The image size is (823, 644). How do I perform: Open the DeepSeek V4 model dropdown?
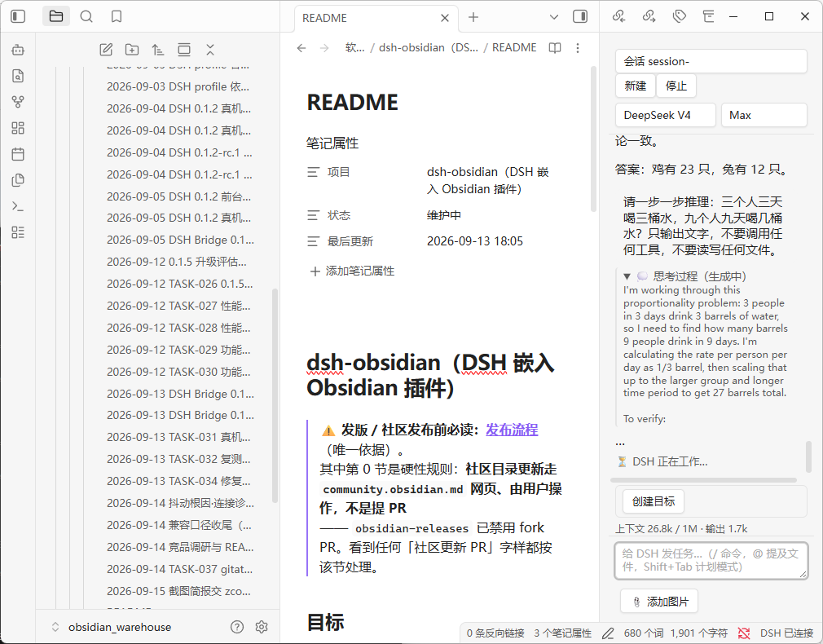tap(666, 115)
